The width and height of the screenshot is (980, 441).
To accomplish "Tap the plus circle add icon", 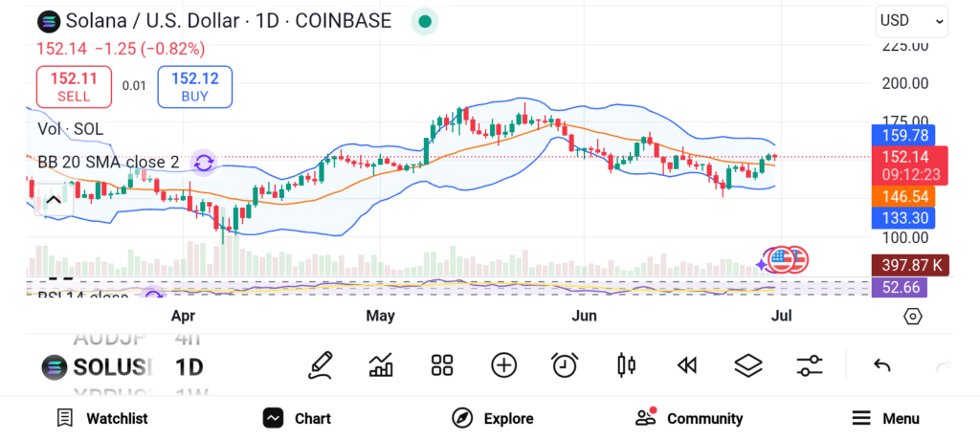I will 503,365.
